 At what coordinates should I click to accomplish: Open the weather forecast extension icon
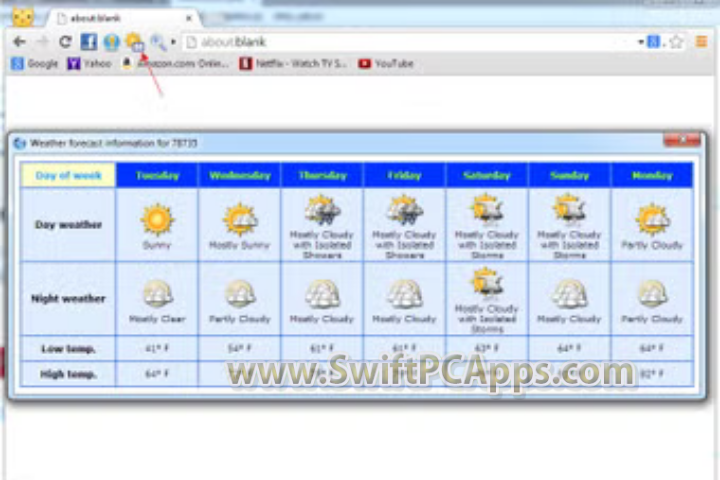(x=135, y=42)
